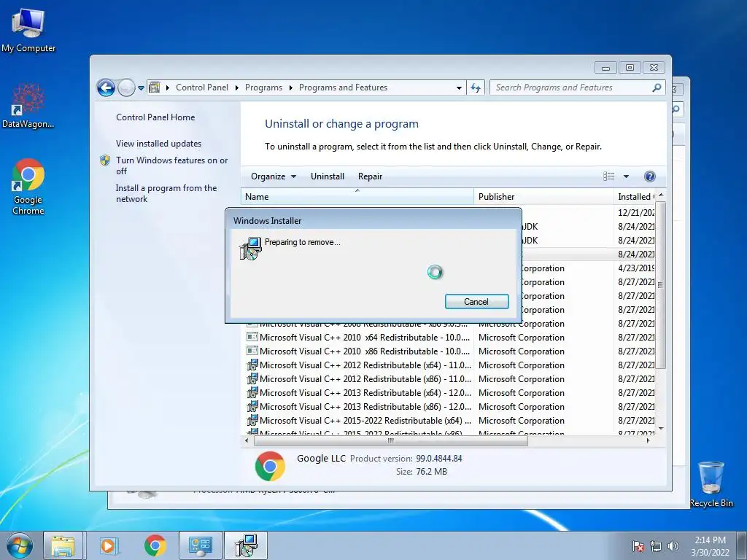This screenshot has height=560, width=747.
Task: Click product version 99.0.4844.84 text
Action: coord(438,459)
